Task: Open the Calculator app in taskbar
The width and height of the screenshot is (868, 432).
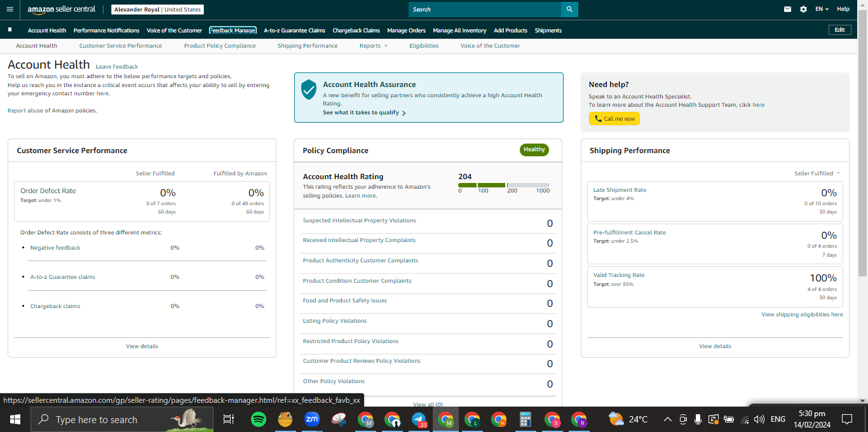Action: coord(526,419)
